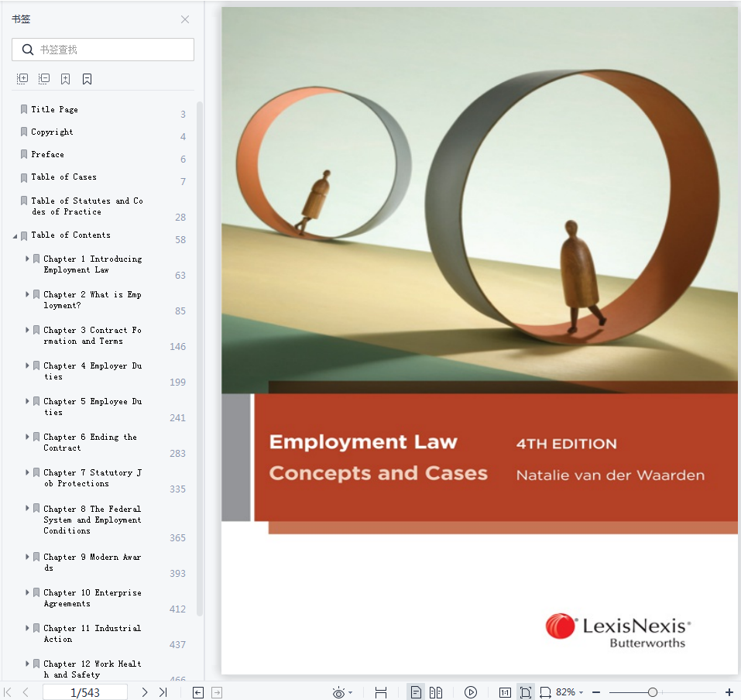Go forward to next view

(217, 693)
